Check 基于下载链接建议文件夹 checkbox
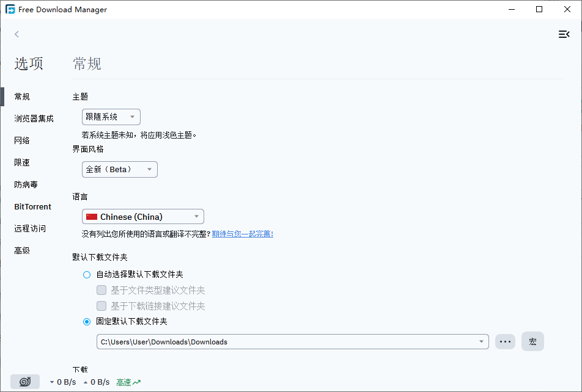The width and height of the screenshot is (582, 392). 101,306
